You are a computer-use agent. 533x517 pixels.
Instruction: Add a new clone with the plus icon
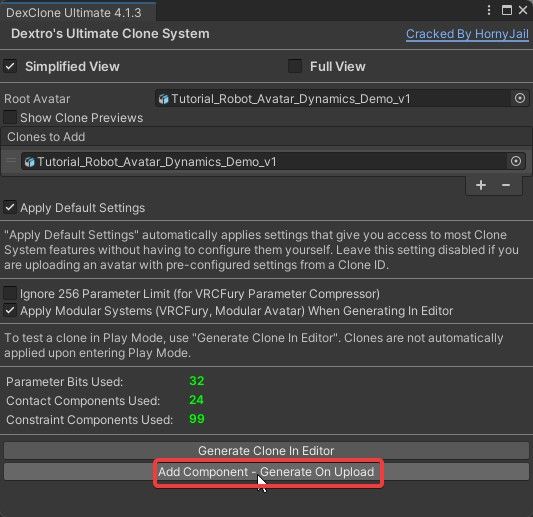[481, 185]
